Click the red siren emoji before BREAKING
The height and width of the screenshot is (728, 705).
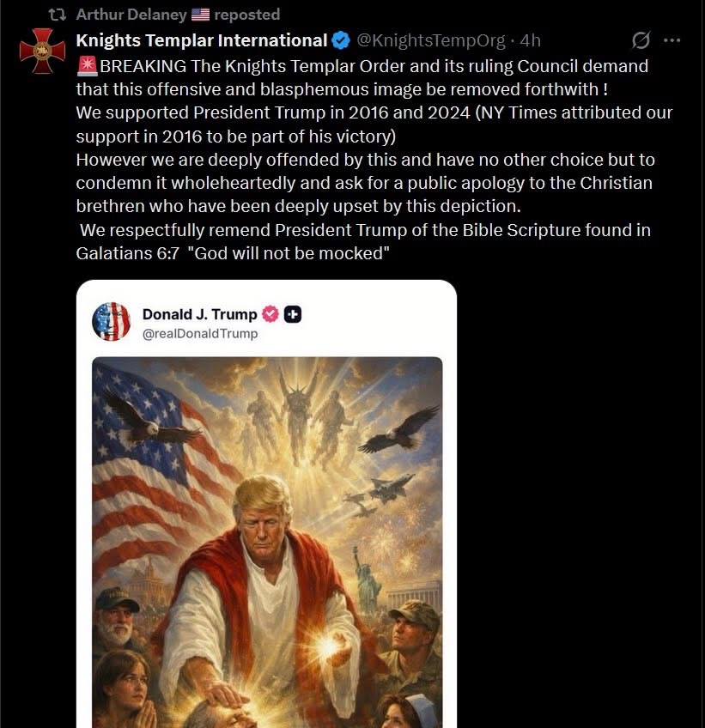tap(87, 66)
